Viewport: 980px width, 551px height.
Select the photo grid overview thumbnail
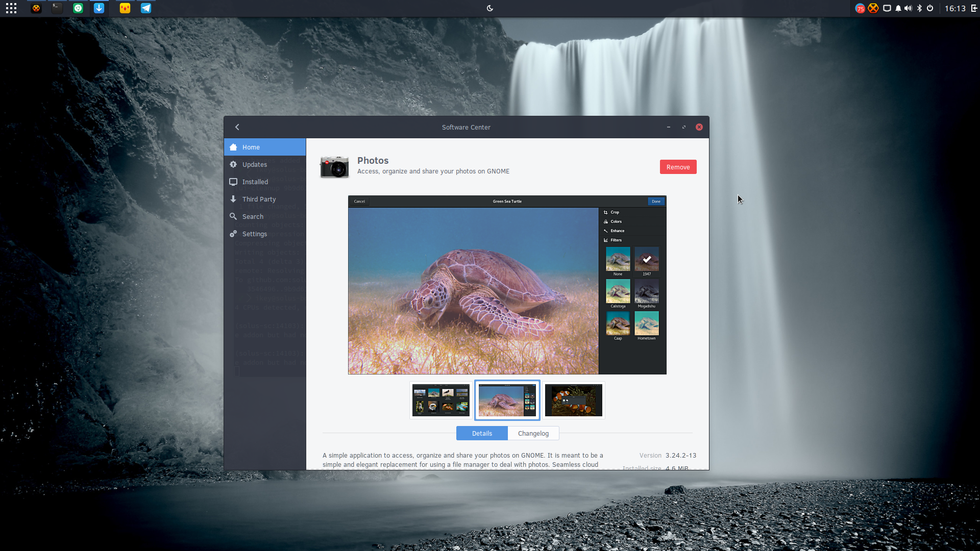click(x=441, y=400)
